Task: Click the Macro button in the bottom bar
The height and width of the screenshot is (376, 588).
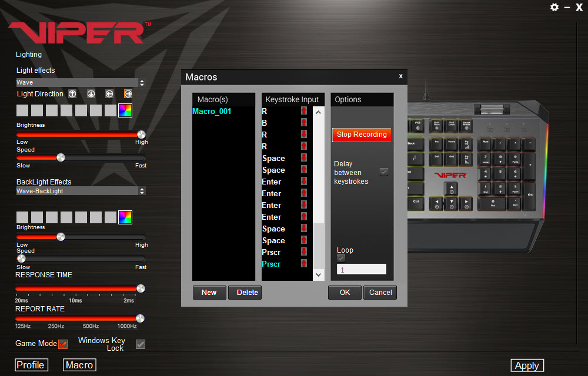Action: (79, 365)
